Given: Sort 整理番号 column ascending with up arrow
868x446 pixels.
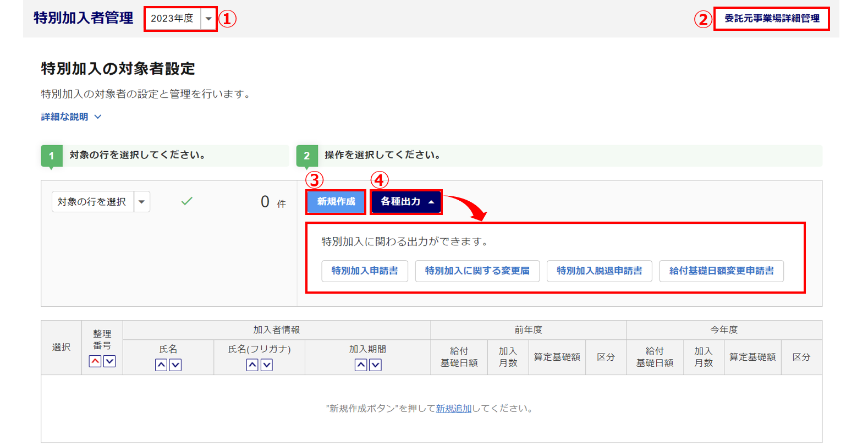Looking at the screenshot, I should [x=95, y=361].
